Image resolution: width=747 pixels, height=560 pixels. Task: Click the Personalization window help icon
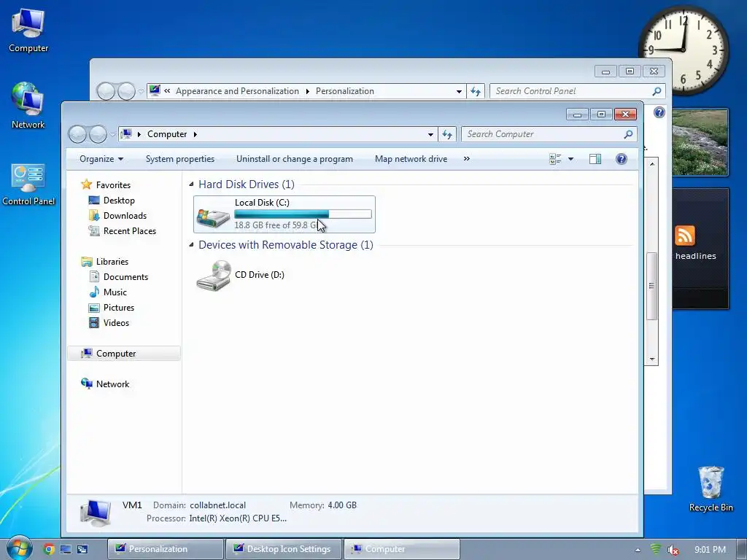[x=659, y=112]
